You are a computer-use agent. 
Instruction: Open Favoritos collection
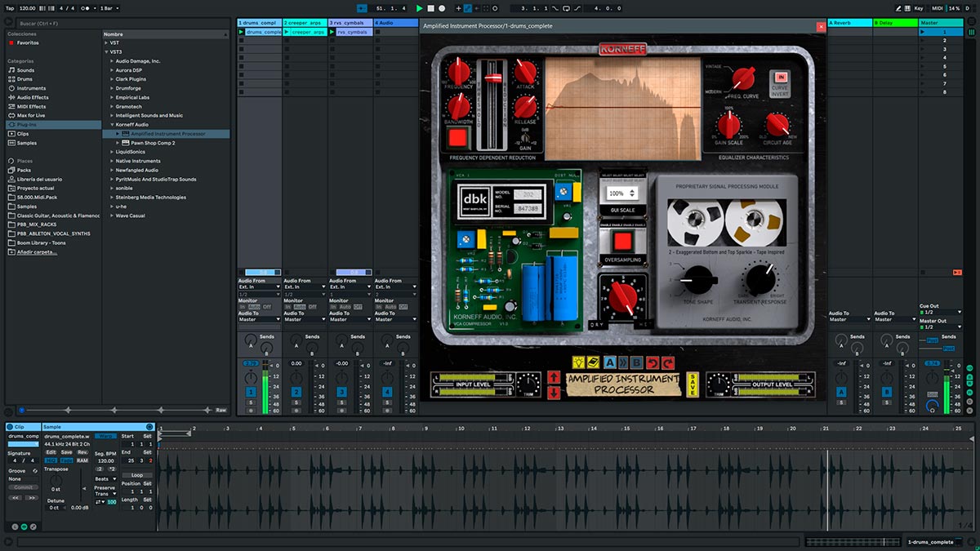(x=28, y=42)
